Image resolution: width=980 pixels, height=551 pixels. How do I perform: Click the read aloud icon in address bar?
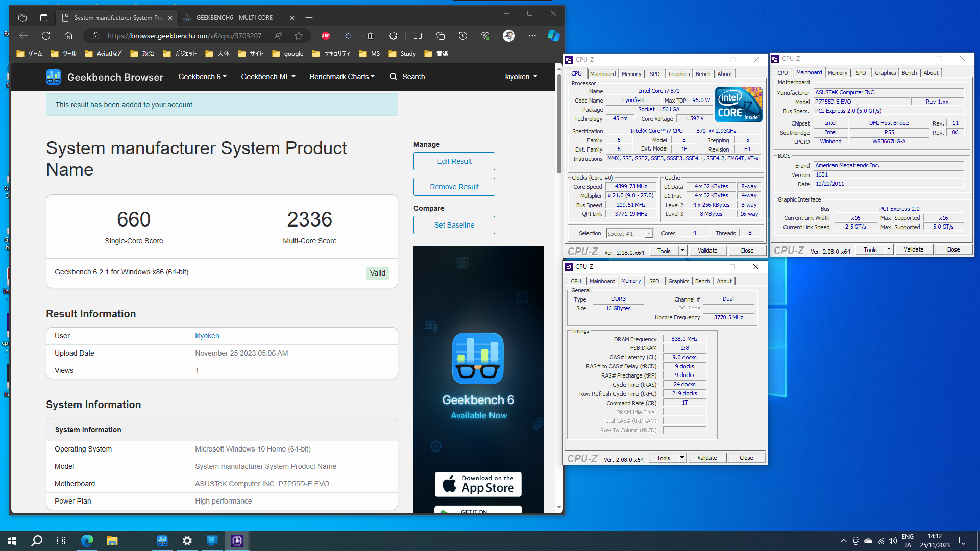click(x=278, y=36)
